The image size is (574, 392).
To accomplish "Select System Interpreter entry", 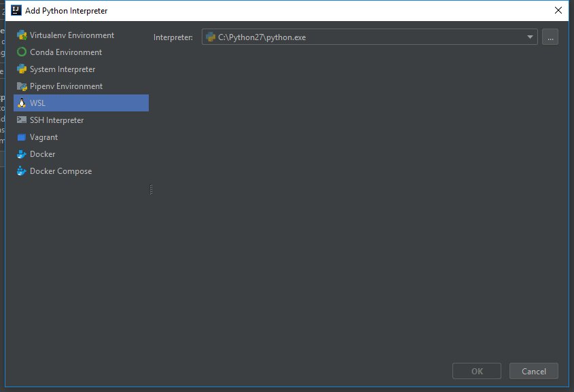I will tap(82, 69).
